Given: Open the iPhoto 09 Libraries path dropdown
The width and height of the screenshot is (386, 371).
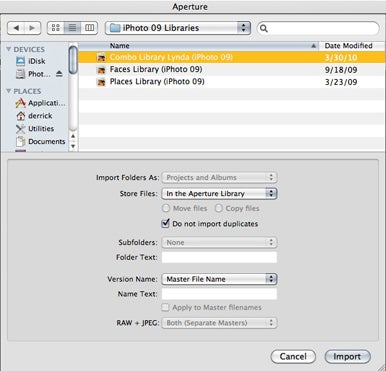Looking at the screenshot, I should (178, 28).
